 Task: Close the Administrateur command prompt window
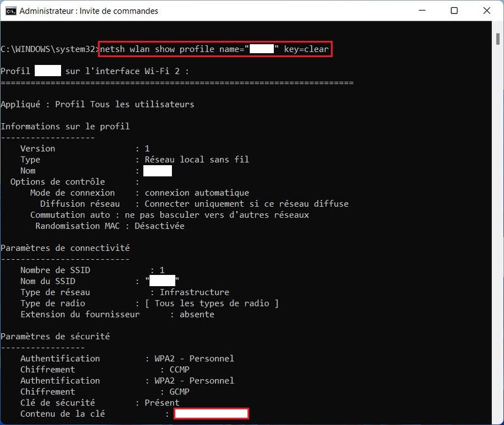click(486, 11)
